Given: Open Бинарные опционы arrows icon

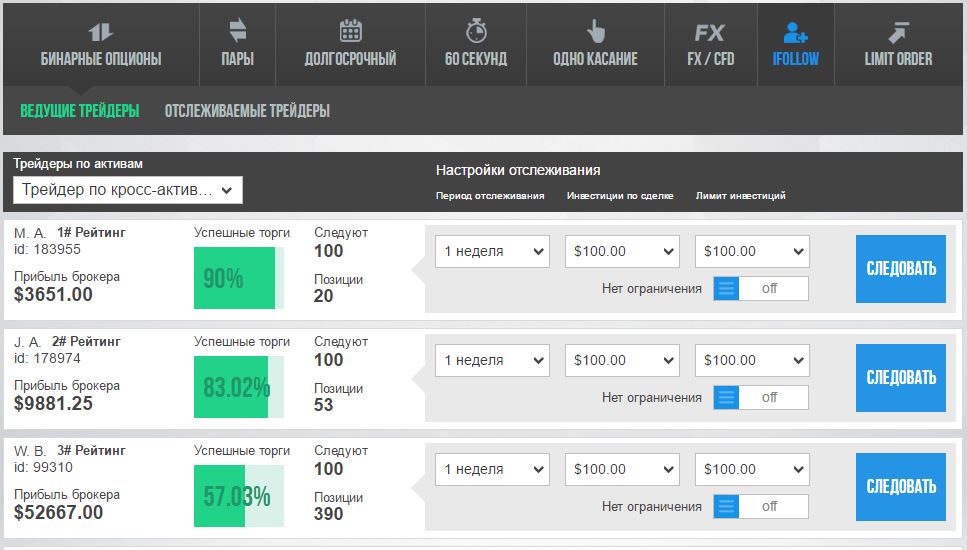Looking at the screenshot, I should pos(100,31).
